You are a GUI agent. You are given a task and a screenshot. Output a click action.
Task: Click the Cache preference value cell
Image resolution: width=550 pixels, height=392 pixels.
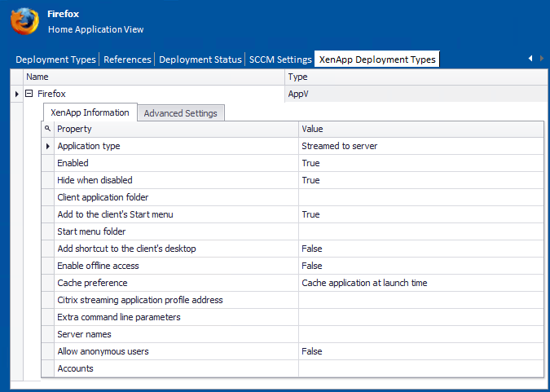[420, 283]
